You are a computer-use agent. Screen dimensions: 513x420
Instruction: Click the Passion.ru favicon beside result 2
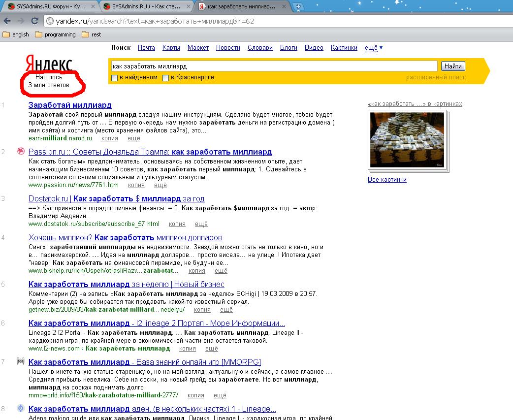(21, 151)
